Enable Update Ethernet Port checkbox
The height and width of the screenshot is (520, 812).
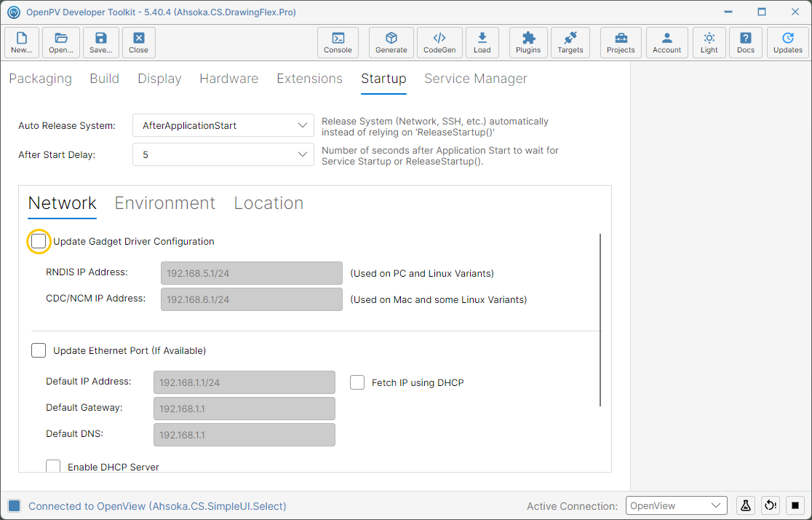click(39, 350)
